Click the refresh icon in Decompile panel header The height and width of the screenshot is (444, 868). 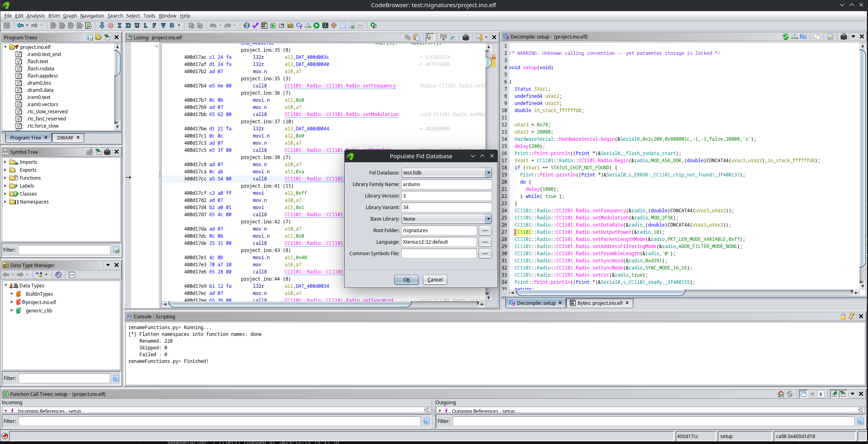[786, 37]
